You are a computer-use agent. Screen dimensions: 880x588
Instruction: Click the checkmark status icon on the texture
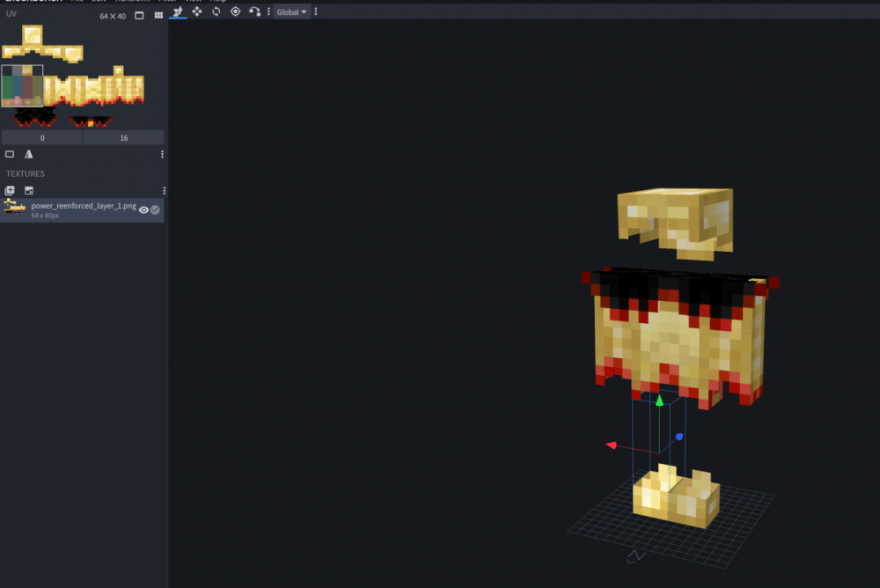click(156, 210)
